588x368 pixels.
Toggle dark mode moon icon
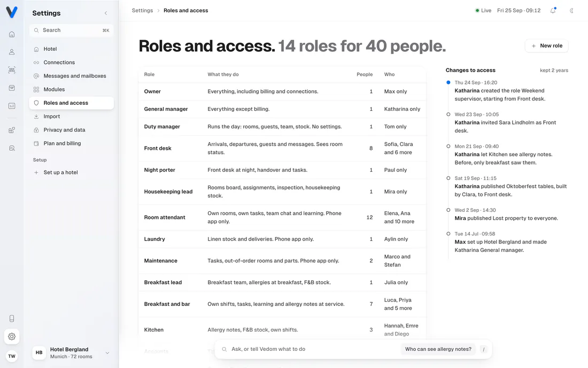(571, 11)
